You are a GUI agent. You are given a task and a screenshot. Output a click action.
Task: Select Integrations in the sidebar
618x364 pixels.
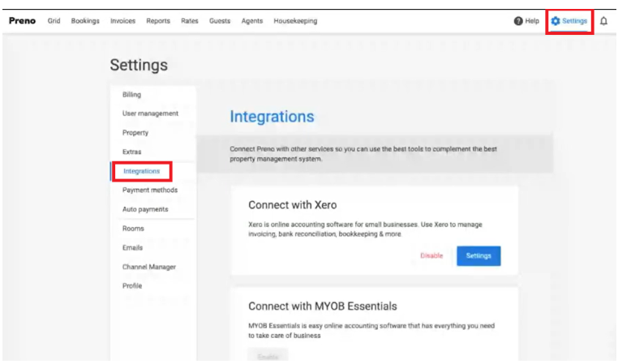[142, 171]
